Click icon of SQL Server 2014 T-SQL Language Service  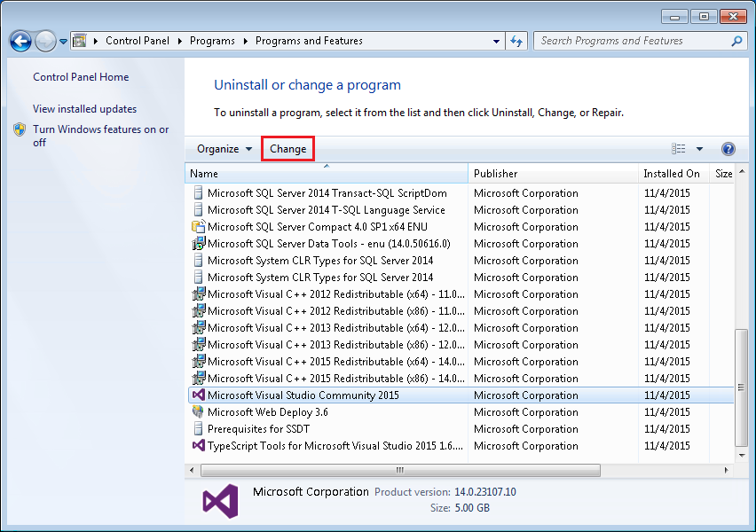[198, 210]
